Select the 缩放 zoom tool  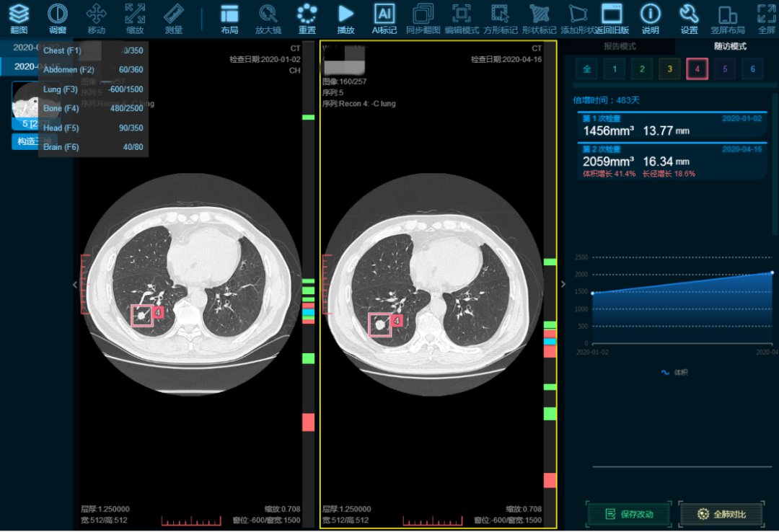(135, 18)
